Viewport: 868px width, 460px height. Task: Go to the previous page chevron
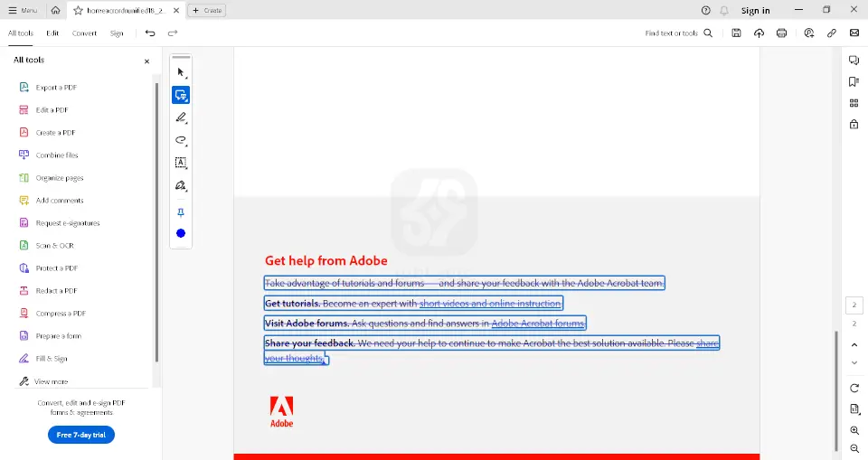pyautogui.click(x=854, y=344)
